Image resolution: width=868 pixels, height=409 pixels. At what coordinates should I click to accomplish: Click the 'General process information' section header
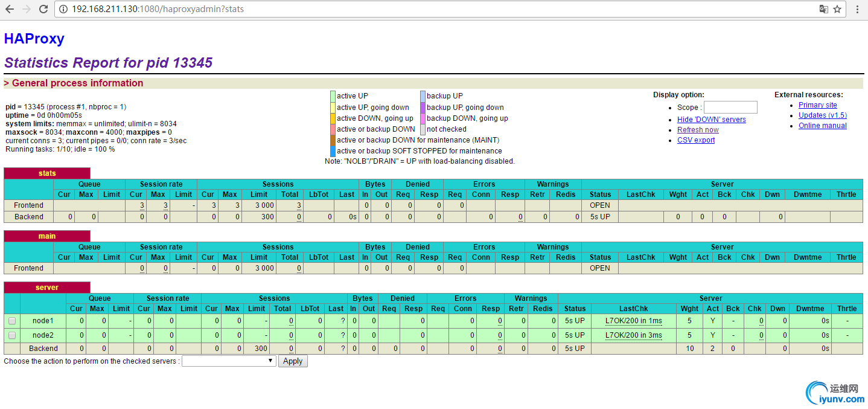click(74, 83)
